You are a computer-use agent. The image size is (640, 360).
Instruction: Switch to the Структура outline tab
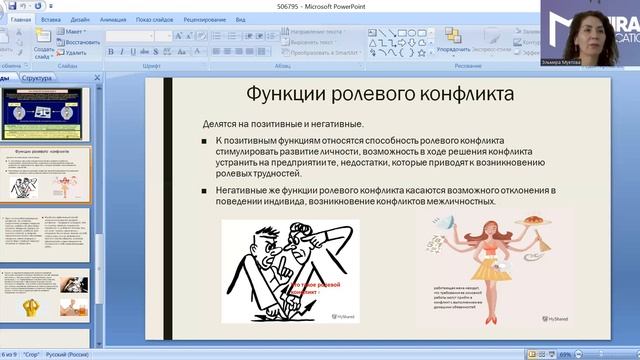[37, 78]
